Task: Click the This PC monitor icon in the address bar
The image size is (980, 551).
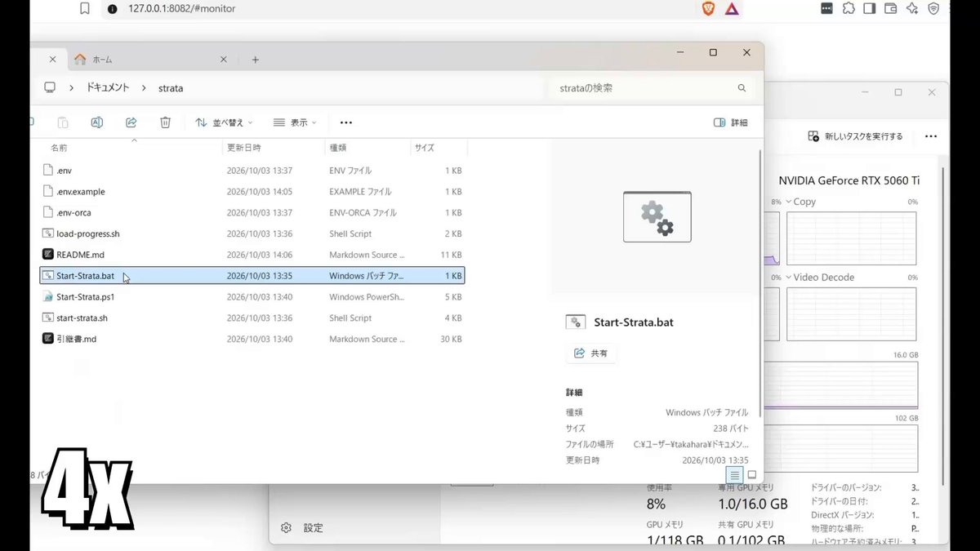Action: (50, 87)
